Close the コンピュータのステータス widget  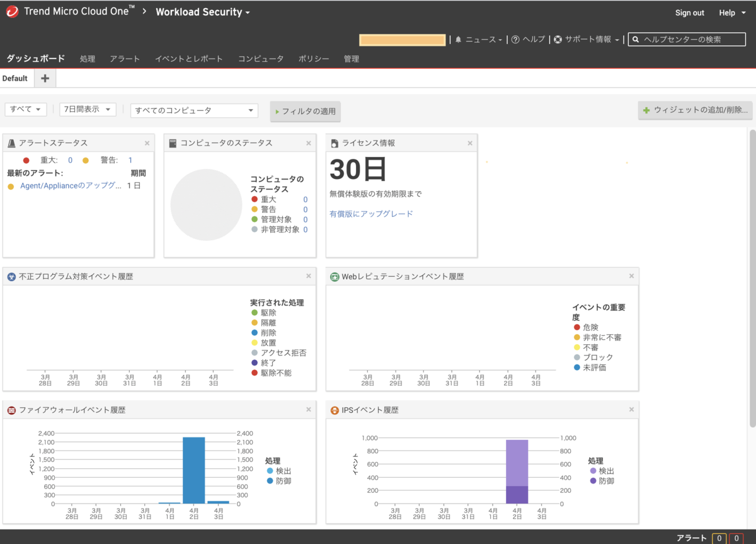(309, 143)
